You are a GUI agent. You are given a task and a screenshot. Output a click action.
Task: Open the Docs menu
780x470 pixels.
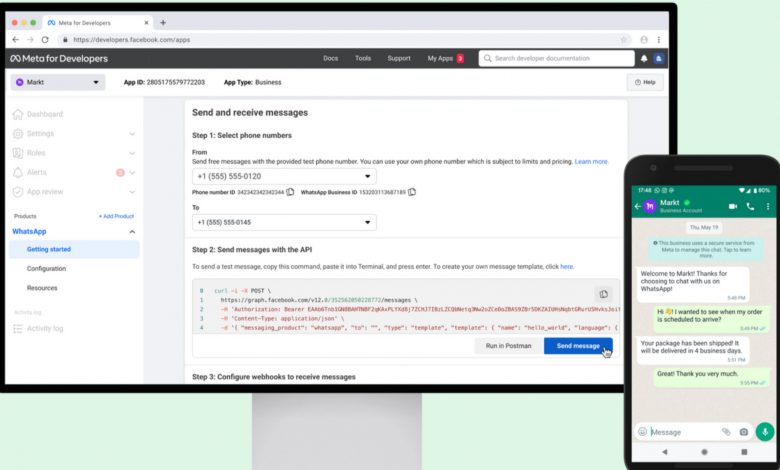330,58
